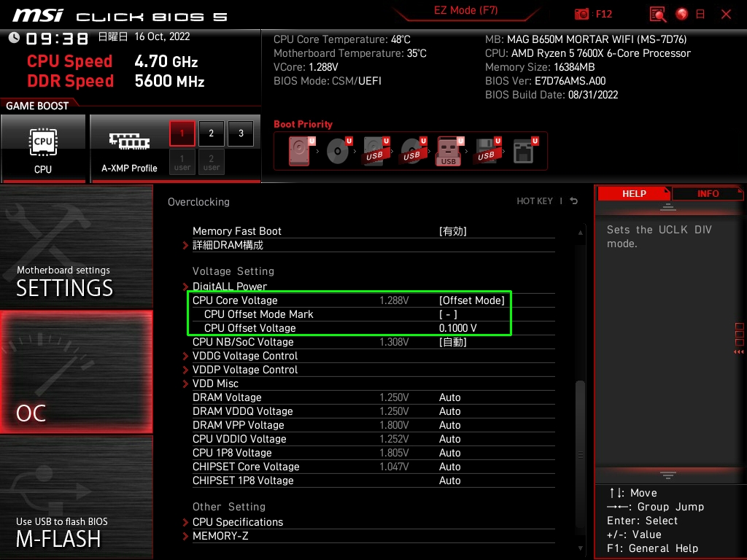Change CPU Offset Mode Mark [ - ]
Viewport: 747px width, 560px height.
(x=448, y=314)
